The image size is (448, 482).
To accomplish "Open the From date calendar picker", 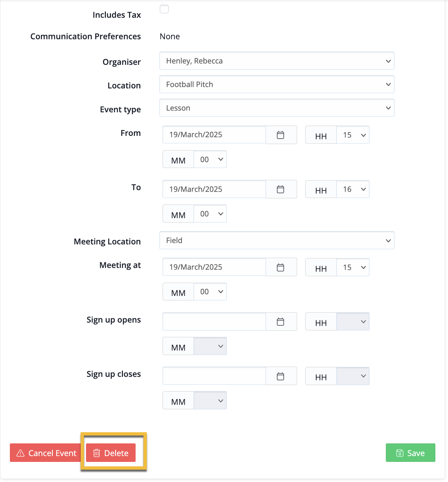I will click(281, 135).
